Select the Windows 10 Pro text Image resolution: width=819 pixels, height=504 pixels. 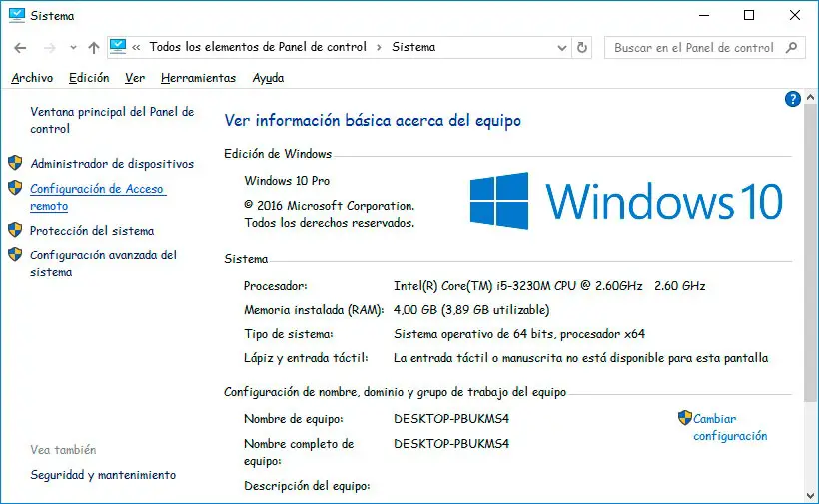[x=287, y=181]
